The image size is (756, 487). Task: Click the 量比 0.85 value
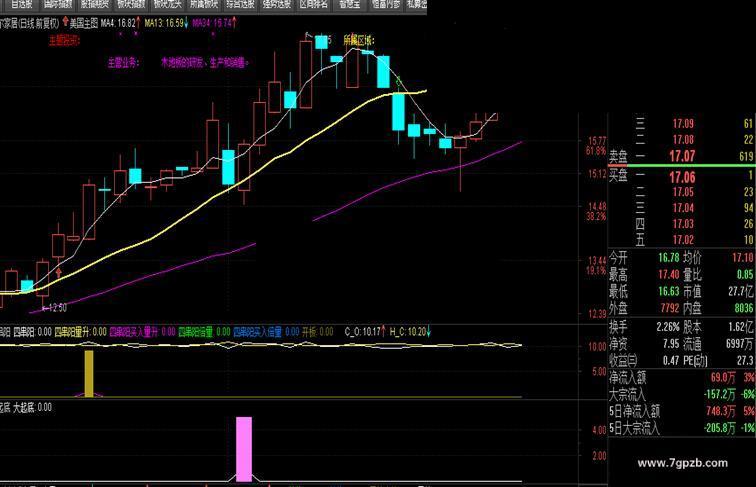pos(745,274)
